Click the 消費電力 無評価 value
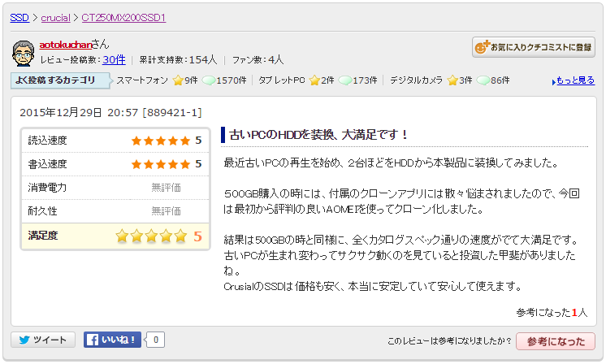 (166, 188)
